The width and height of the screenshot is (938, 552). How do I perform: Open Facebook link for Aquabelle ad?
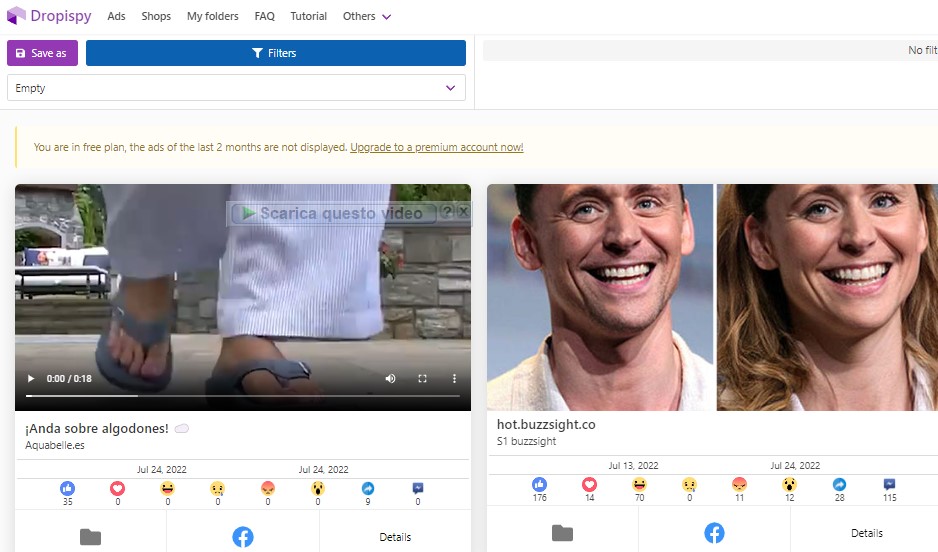click(242, 537)
